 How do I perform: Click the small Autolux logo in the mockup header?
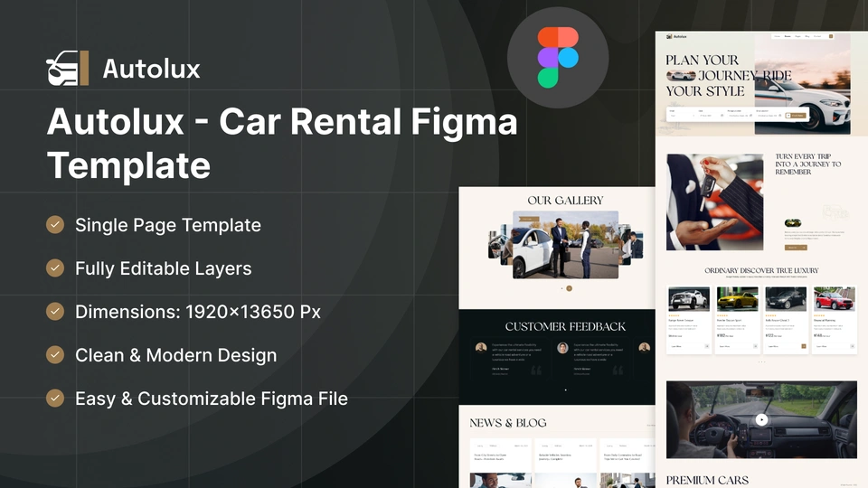click(x=676, y=36)
